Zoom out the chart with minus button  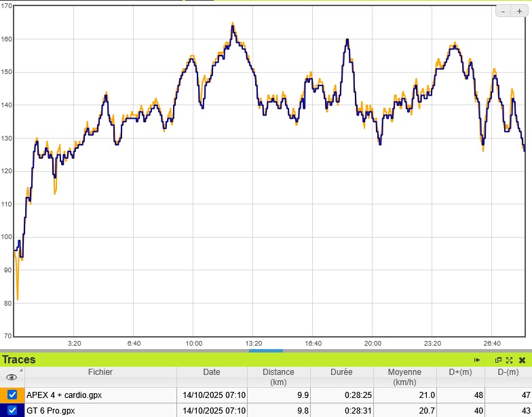point(503,11)
